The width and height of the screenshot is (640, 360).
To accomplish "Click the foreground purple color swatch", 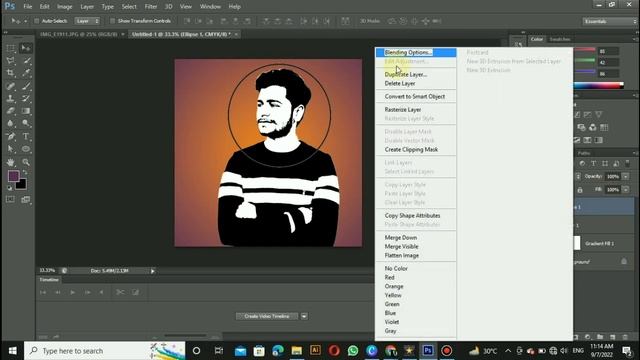I will 13,176.
